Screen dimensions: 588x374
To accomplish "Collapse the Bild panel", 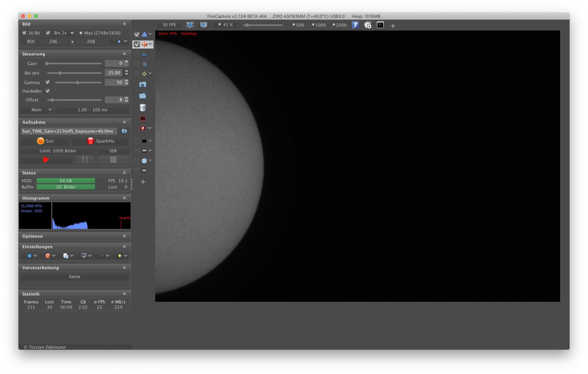I will point(124,24).
